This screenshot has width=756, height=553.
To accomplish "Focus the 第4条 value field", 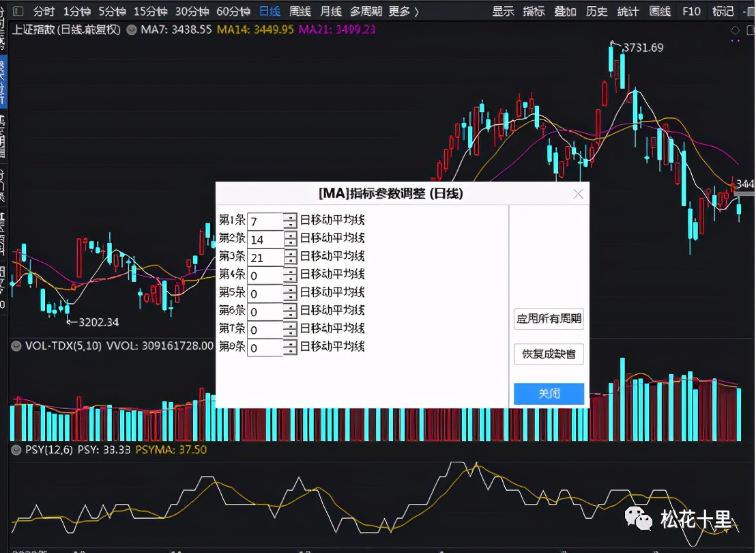I will coord(265,276).
